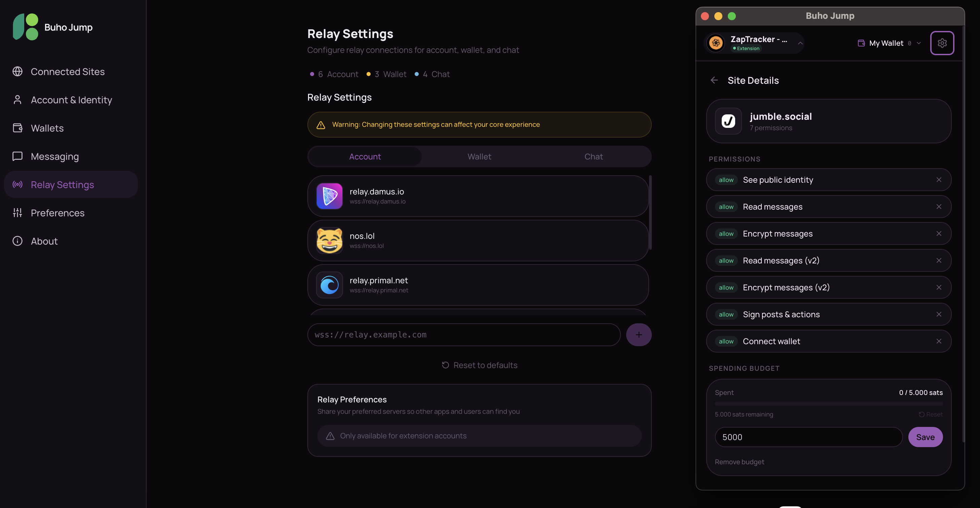Image resolution: width=980 pixels, height=508 pixels.
Task: Go back from Site Details
Action: [x=714, y=80]
